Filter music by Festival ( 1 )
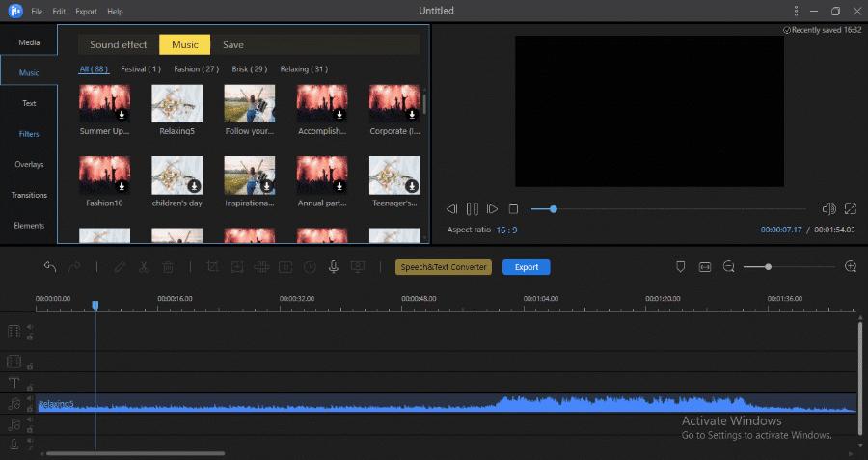 [141, 69]
